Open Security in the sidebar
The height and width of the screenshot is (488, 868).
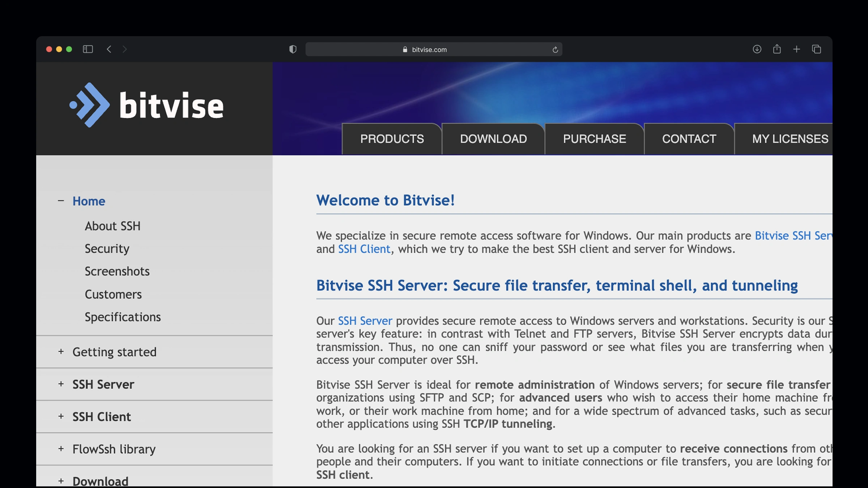107,249
